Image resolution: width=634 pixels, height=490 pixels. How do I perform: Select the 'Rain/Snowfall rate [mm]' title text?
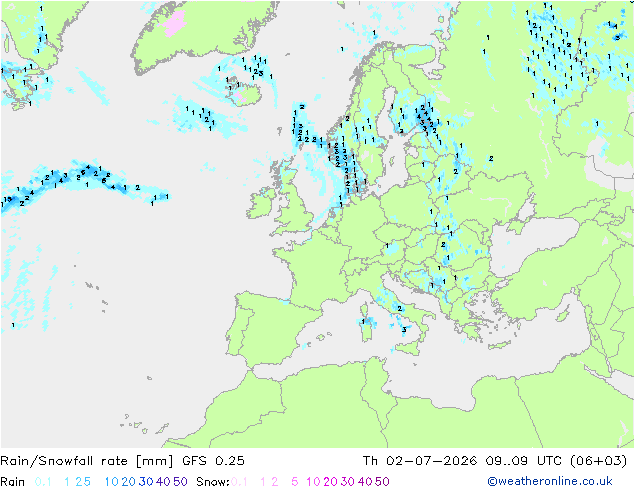(87, 461)
